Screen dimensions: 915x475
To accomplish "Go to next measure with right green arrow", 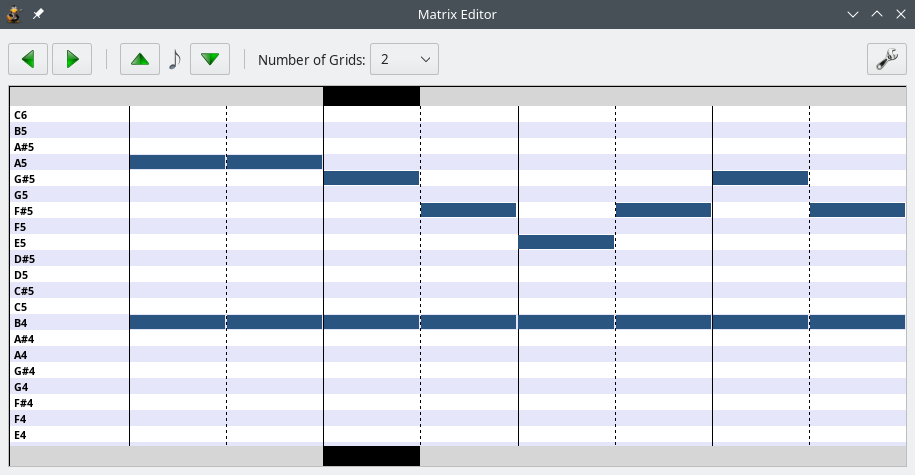I will click(72, 59).
